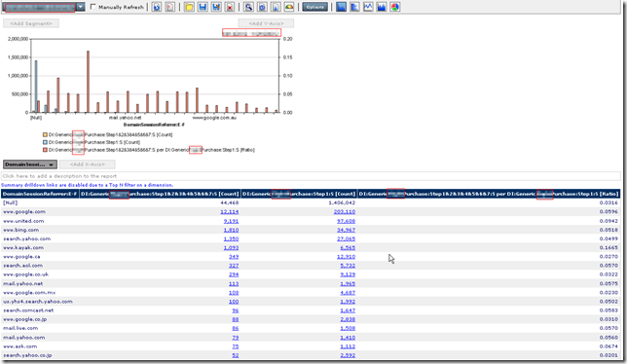
Task: Open the 113 link for mail.yahoo.net
Action: [x=234, y=283]
